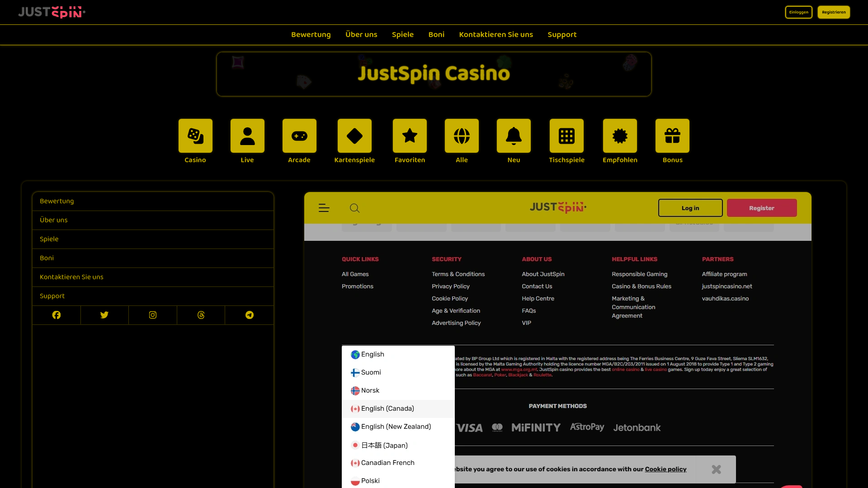Open the Threads icon in sidebar

pyautogui.click(x=201, y=315)
